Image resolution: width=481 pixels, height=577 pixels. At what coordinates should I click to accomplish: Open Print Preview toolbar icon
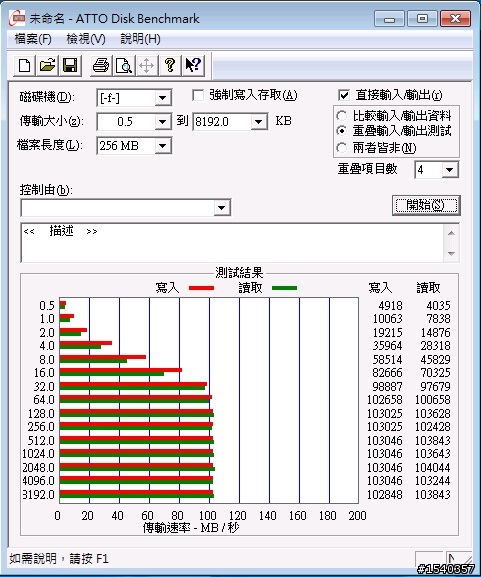(x=124, y=66)
